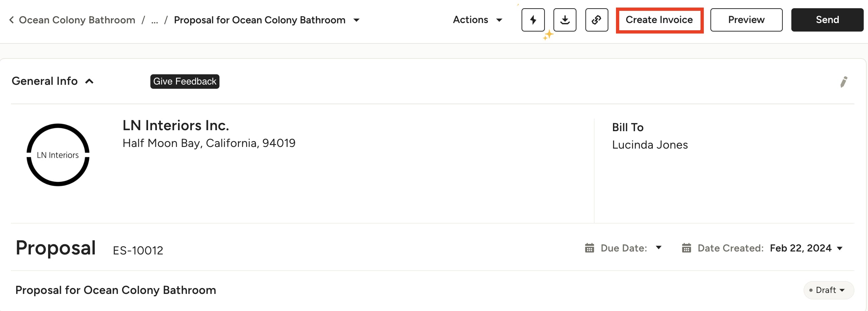Open the Actions dropdown menu

coord(477,20)
